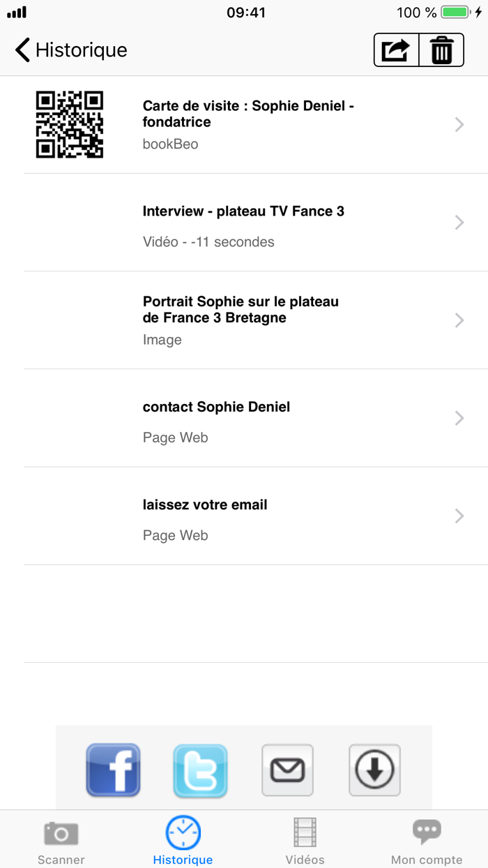Open the chevron on 'Interview - plateau TV Fance 3'

(459, 222)
